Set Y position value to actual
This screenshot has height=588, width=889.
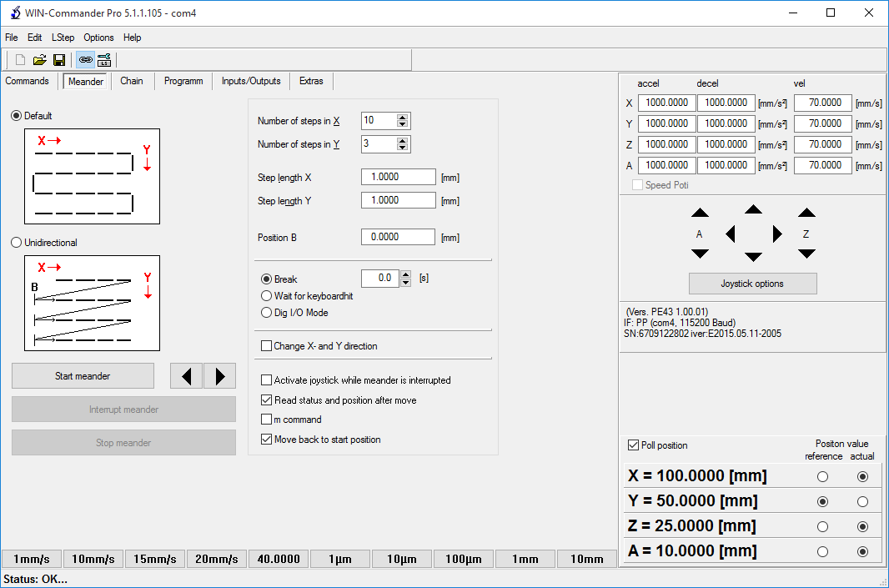tap(862, 502)
